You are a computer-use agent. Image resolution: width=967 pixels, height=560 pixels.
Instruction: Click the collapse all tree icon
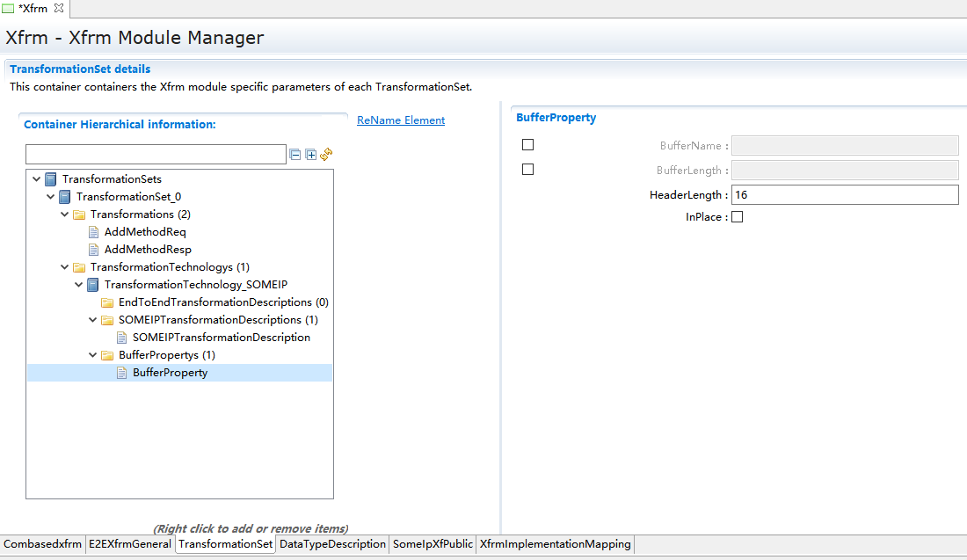pyautogui.click(x=296, y=155)
